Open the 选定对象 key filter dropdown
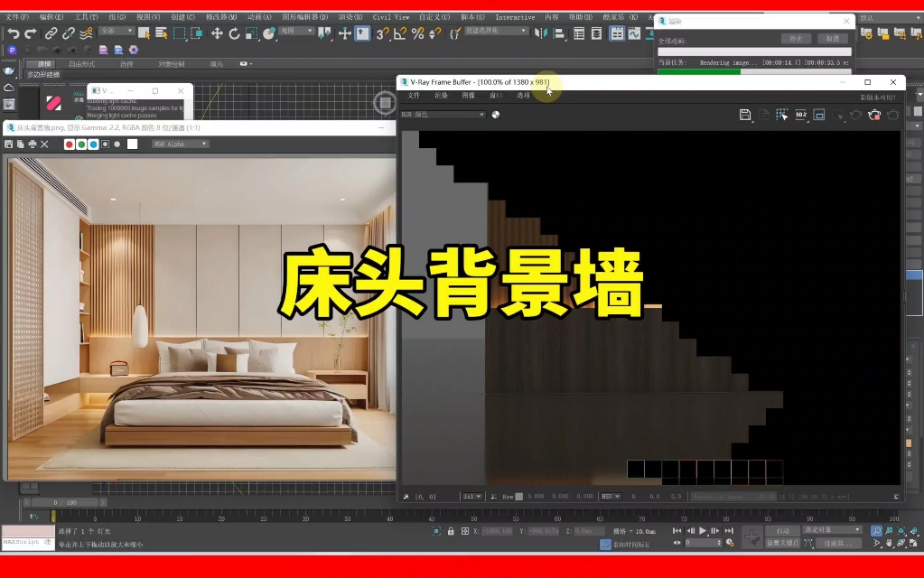924x578 pixels. point(833,530)
